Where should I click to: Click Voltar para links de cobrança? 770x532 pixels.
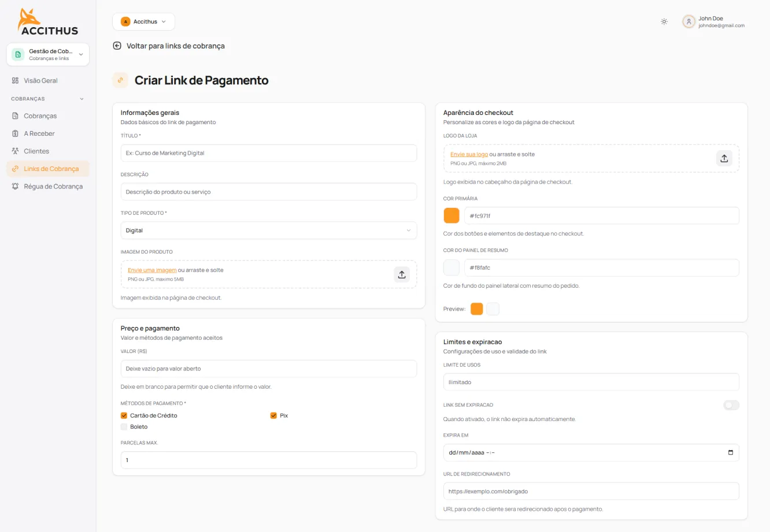169,46
